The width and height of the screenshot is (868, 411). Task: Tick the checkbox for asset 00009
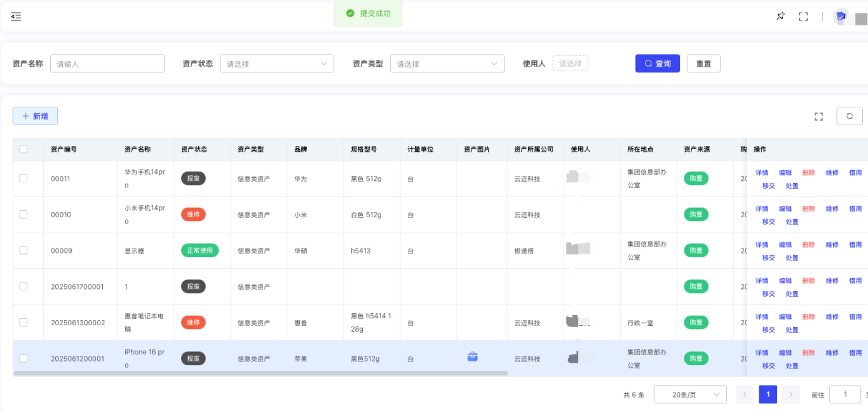[x=24, y=250]
